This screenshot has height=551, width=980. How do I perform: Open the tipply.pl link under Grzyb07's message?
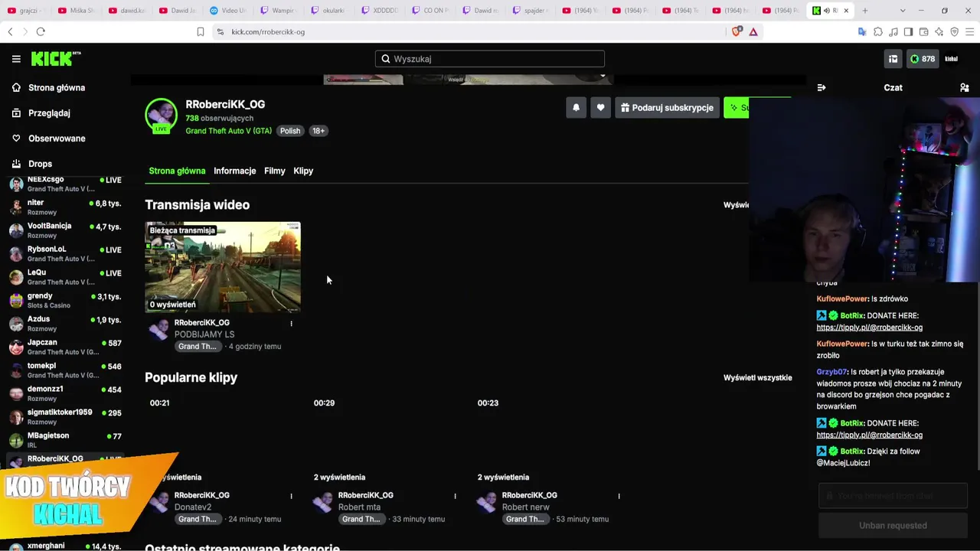869,435
